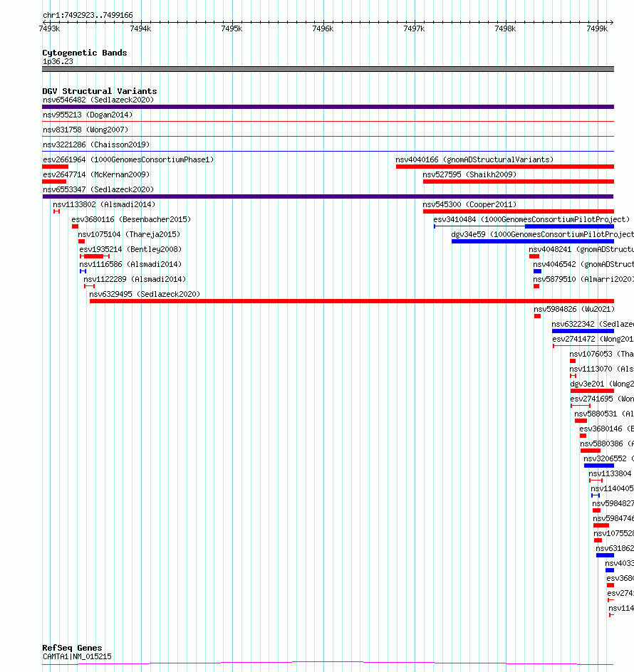634x672 pixels.
Task: Click the purple nsv6546482 variant bar
Action: [x=328, y=107]
